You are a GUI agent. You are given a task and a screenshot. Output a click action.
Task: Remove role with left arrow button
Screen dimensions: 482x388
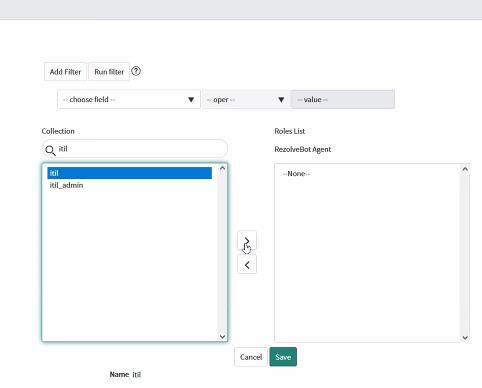(x=247, y=265)
